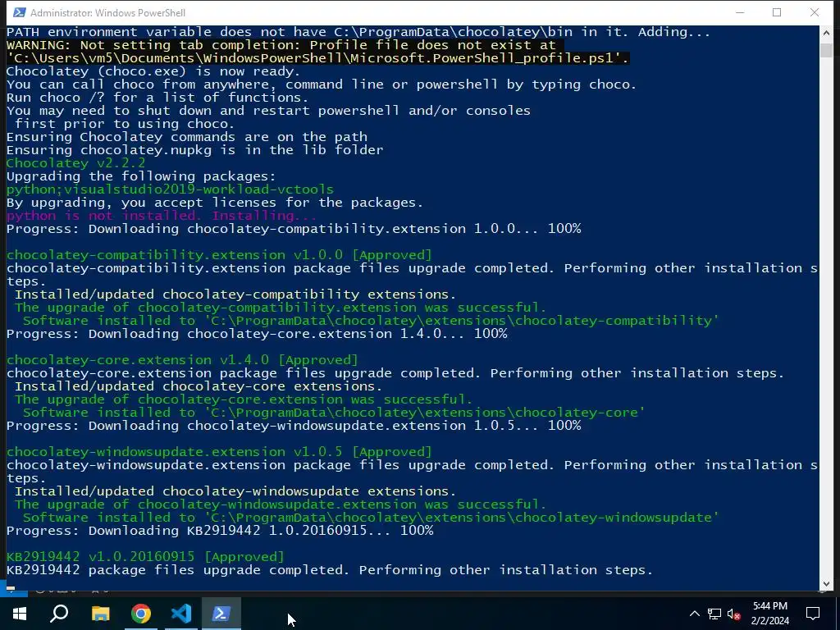Open the network status tray icon
Image resolution: width=840 pixels, height=630 pixels.
714,614
